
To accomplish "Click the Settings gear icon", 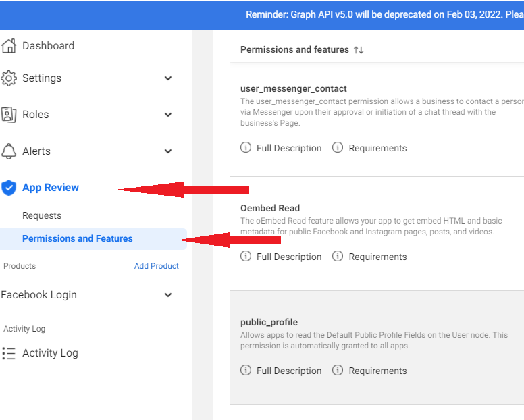I will coord(9,78).
